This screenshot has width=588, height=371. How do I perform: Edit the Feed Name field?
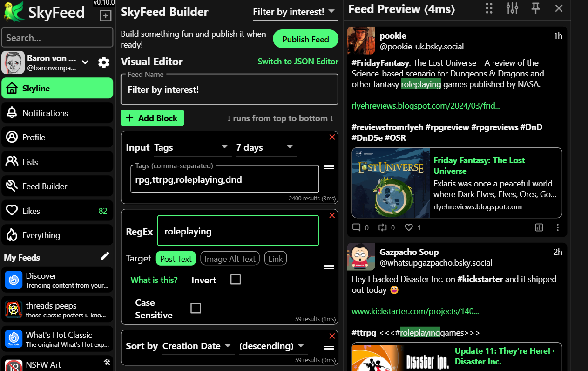coord(230,89)
